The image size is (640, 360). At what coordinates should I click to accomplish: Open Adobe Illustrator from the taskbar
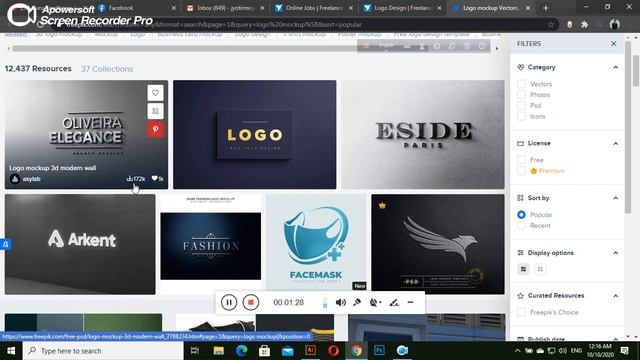[311, 350]
